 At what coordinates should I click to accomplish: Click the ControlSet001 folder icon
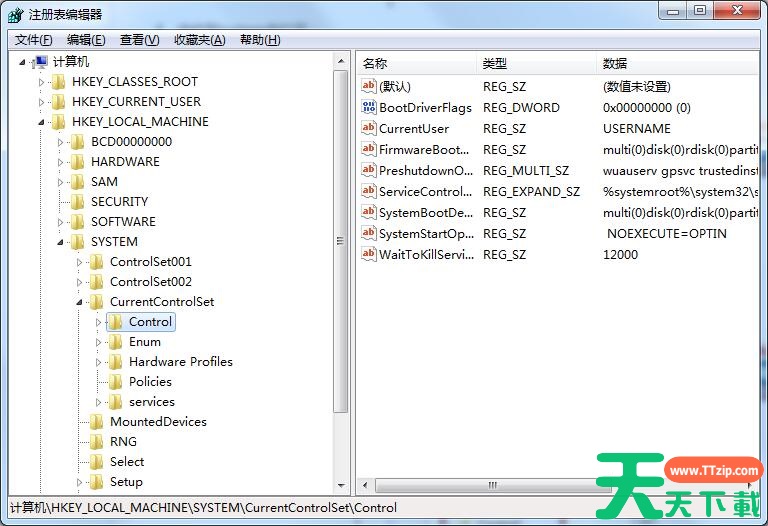coord(96,262)
